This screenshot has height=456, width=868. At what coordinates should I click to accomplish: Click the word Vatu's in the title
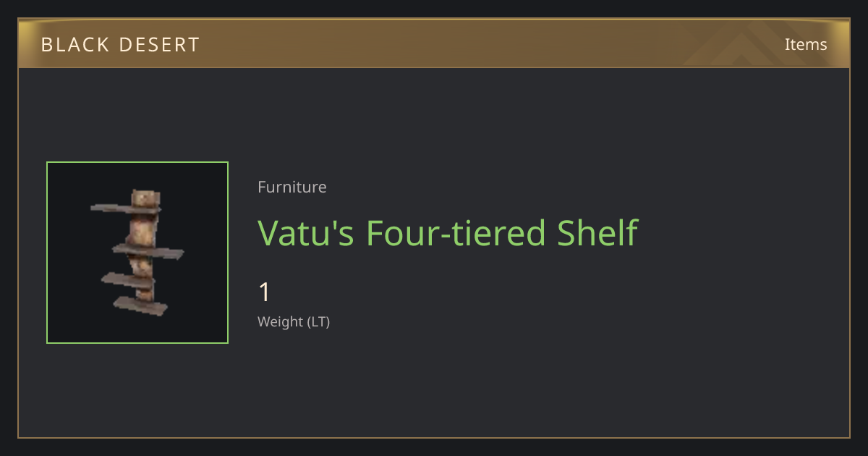coord(306,232)
